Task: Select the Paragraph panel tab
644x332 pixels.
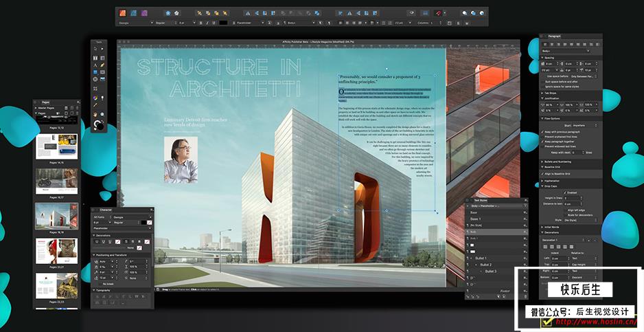Action: click(554, 36)
